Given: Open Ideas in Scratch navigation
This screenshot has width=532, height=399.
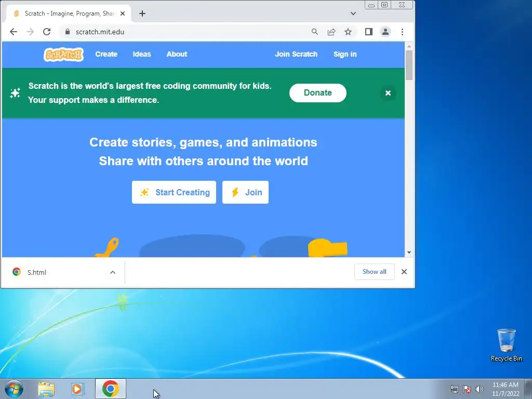Looking at the screenshot, I should coord(142,54).
